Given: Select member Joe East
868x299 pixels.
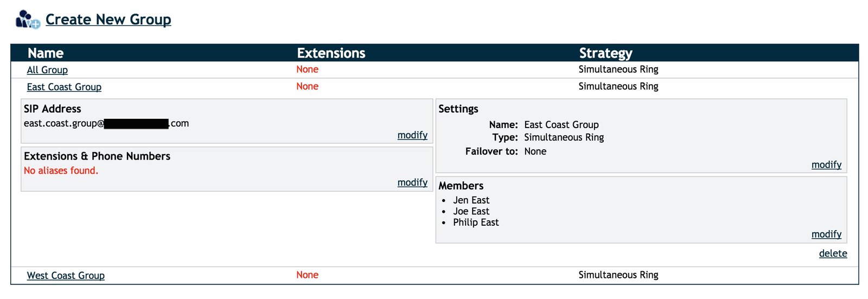Looking at the screenshot, I should coord(471,211).
